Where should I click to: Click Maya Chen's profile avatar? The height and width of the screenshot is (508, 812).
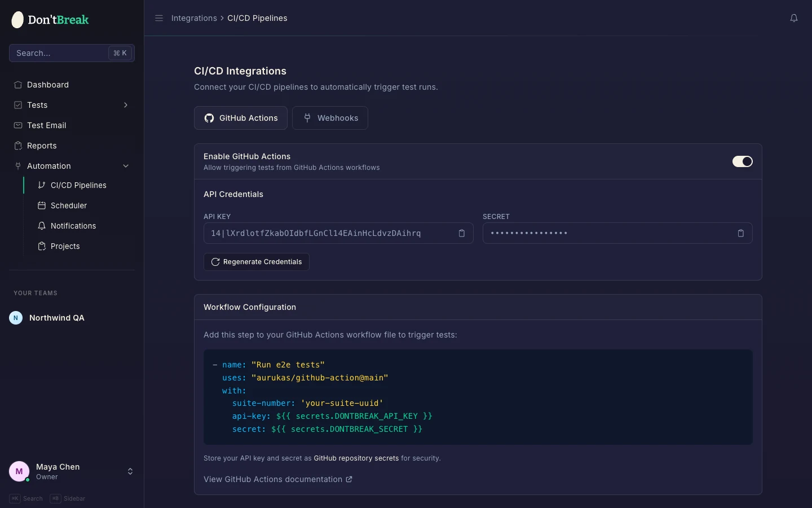click(19, 471)
